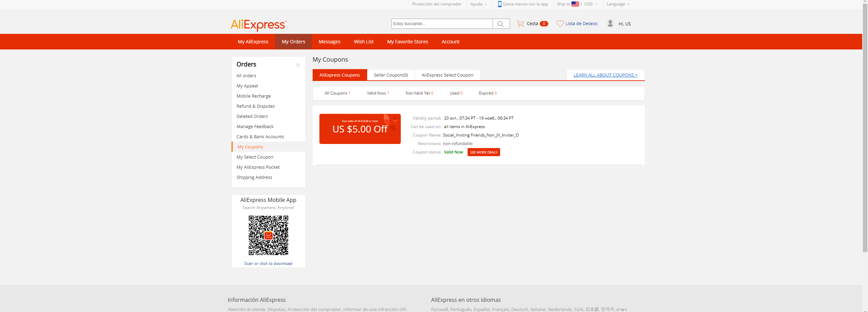Image resolution: width=868 pixels, height=312 pixels.
Task: Open Shipping Address in sidebar
Action: click(254, 177)
